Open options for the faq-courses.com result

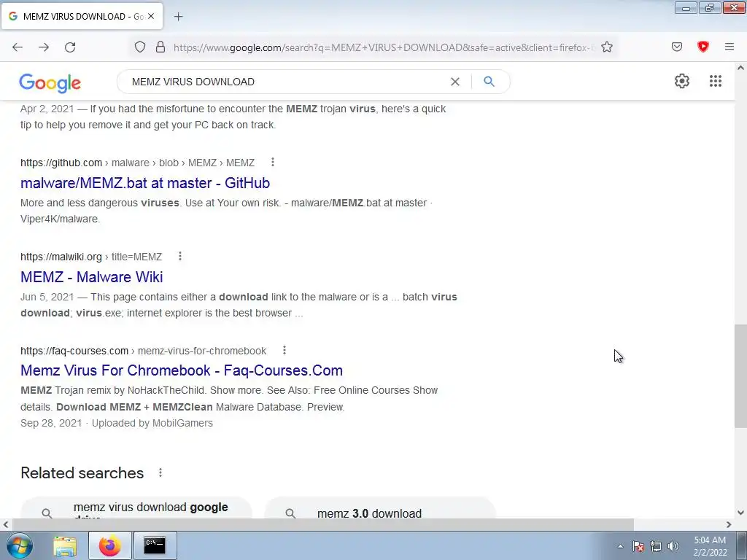pos(285,351)
